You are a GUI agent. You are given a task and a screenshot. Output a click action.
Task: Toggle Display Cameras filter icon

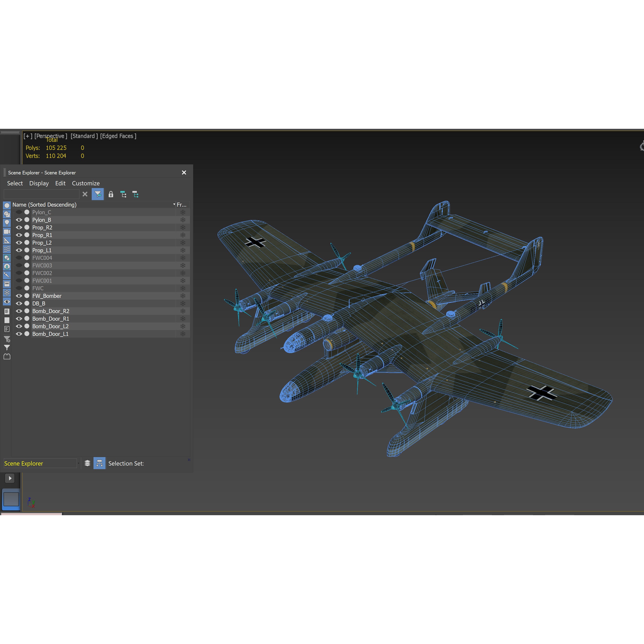[7, 232]
